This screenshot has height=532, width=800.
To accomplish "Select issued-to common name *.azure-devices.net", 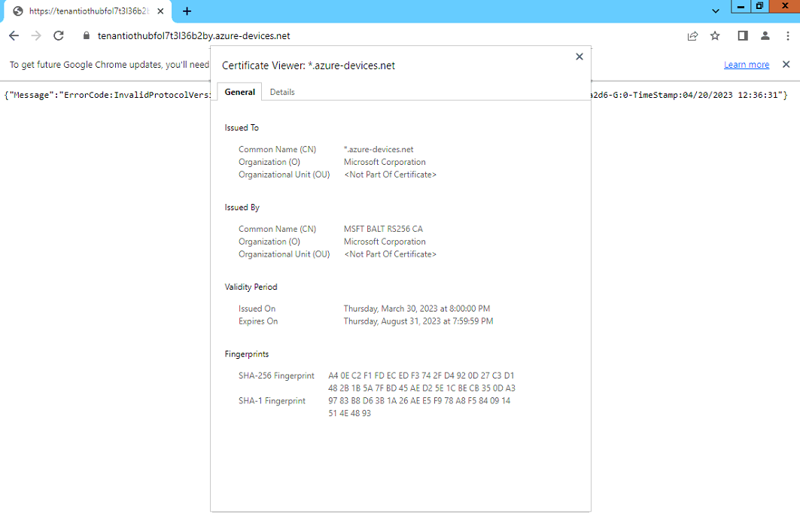I will pos(379,150).
